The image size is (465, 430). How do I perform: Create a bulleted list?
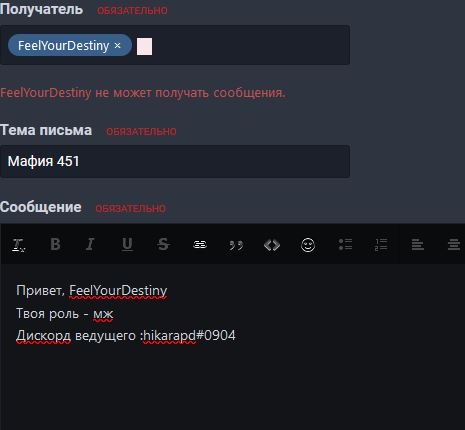pos(345,245)
